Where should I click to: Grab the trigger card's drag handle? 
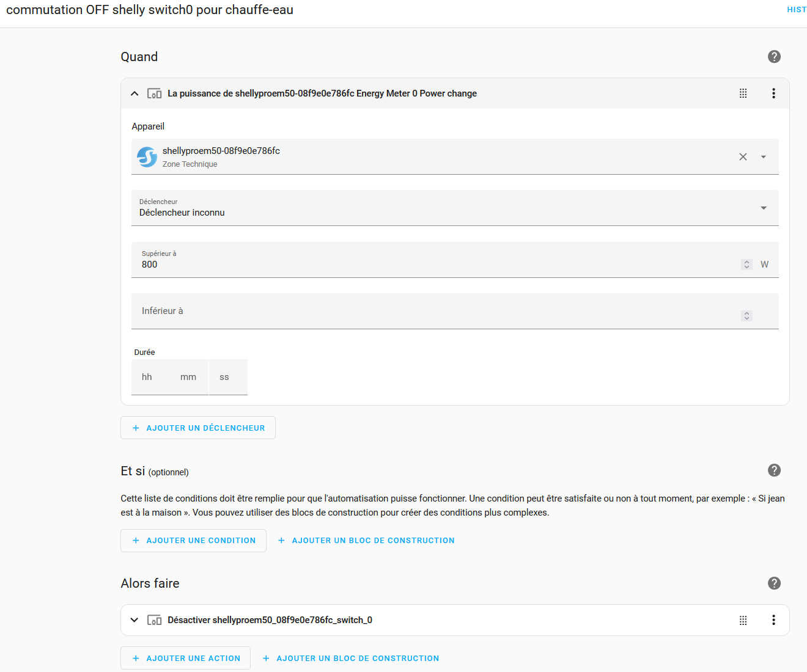(743, 93)
